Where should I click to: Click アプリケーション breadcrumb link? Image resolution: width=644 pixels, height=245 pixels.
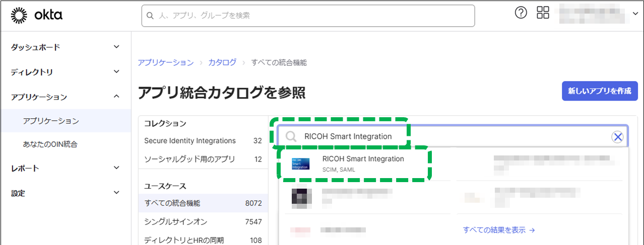[x=166, y=62]
